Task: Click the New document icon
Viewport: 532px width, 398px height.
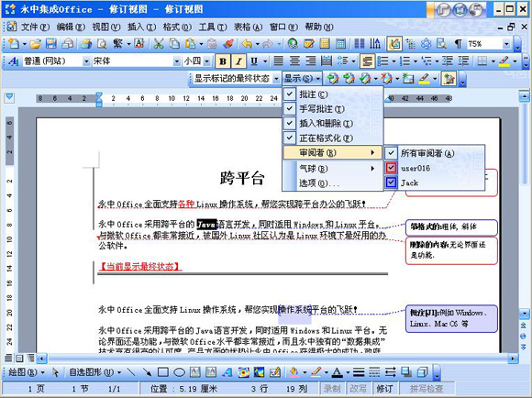Action: pos(15,43)
